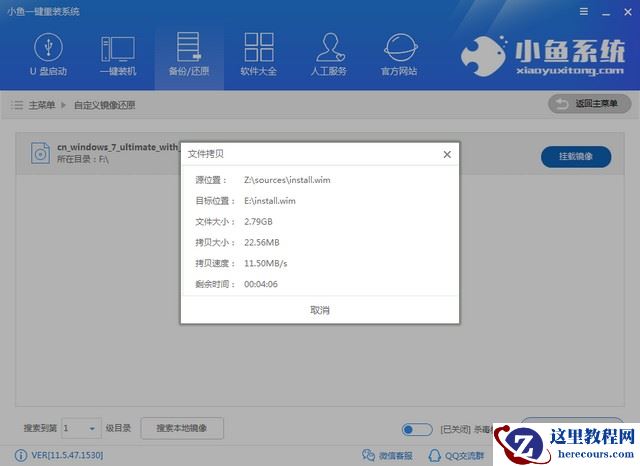Click the target path E:\install.wim
This screenshot has height=466, width=640.
[x=270, y=201]
